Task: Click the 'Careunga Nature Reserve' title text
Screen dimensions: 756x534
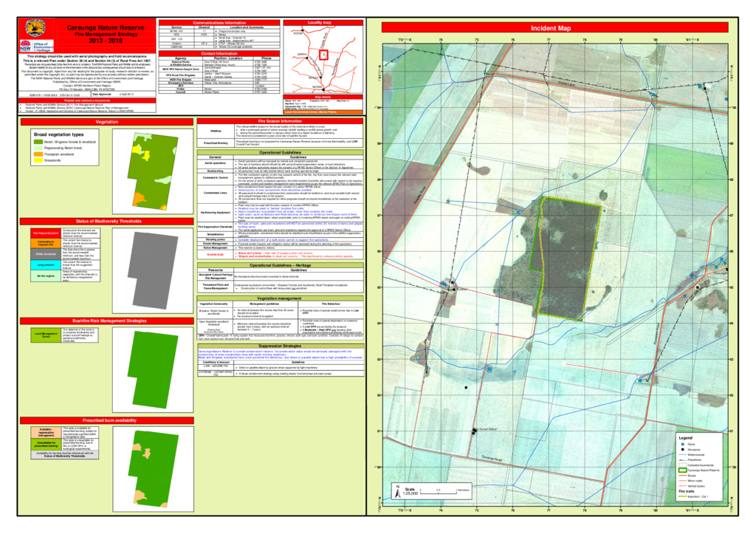Action: [x=106, y=28]
